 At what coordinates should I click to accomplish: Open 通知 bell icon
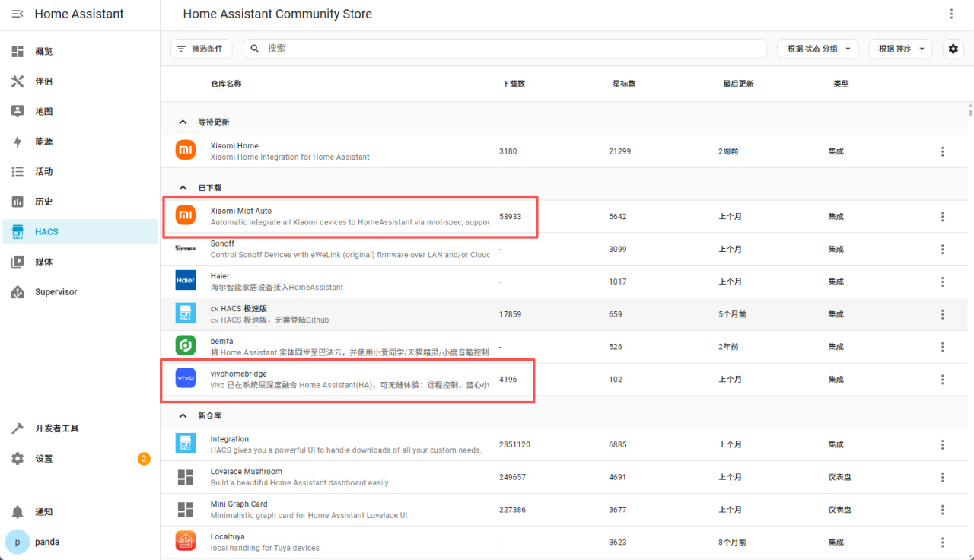[x=18, y=512]
